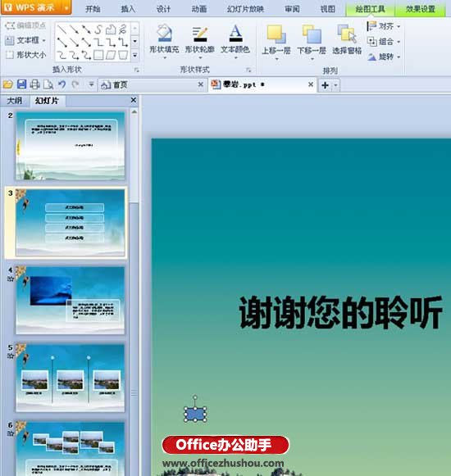Open the 效果设置 effect settings tab
The width and height of the screenshot is (451, 476).
(x=420, y=9)
